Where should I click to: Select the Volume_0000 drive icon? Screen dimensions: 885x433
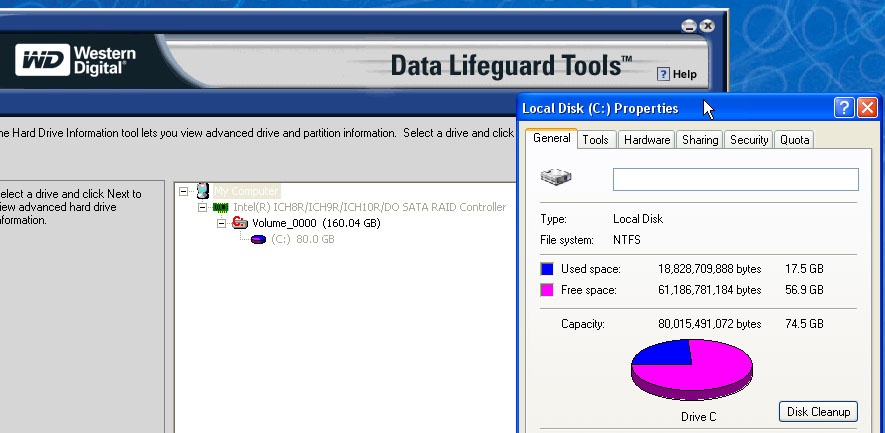[240, 222]
